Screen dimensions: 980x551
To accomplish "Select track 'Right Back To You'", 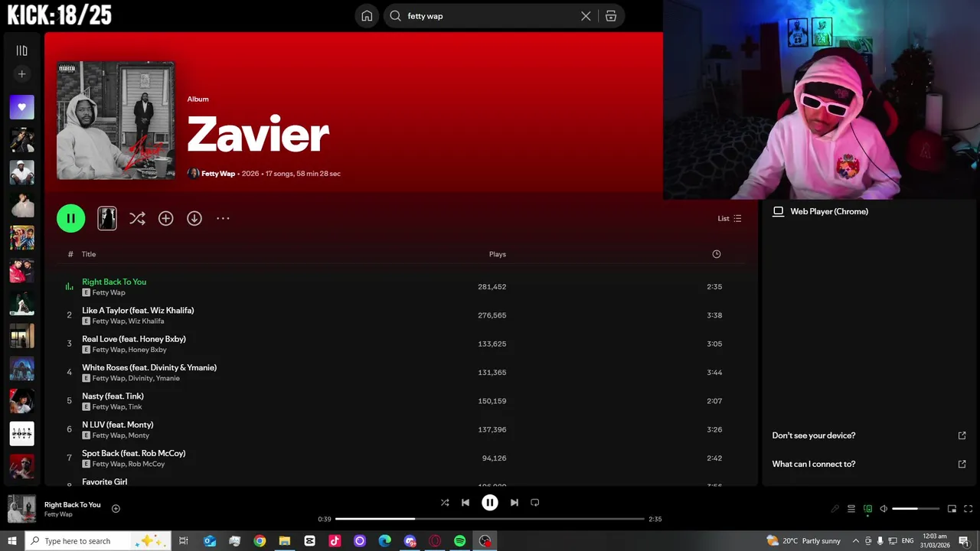I will click(114, 282).
